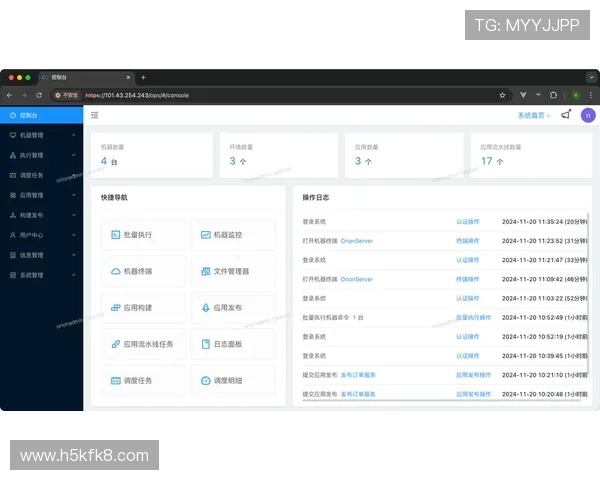Expand 系统管理 sidebar menu

point(42,275)
